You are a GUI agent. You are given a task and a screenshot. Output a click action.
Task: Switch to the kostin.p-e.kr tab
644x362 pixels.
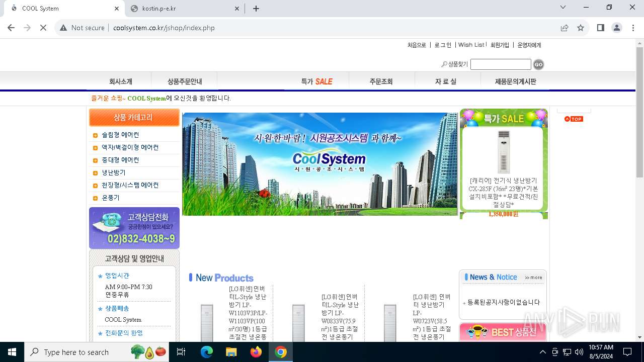coord(184,8)
